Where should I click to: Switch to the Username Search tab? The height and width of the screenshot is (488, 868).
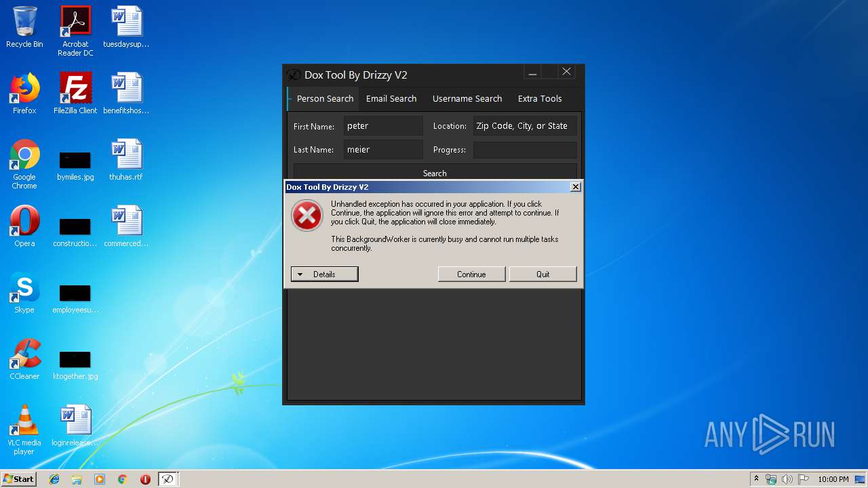tap(467, 99)
